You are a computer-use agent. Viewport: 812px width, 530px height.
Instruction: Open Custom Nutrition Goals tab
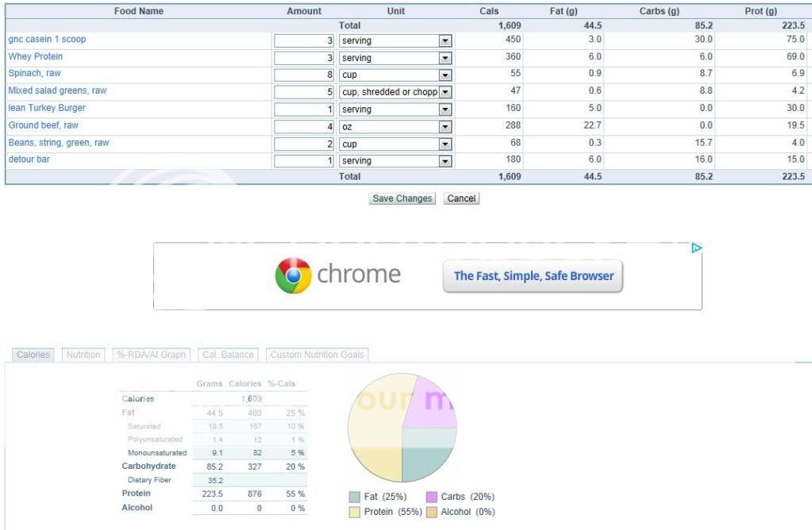click(317, 355)
